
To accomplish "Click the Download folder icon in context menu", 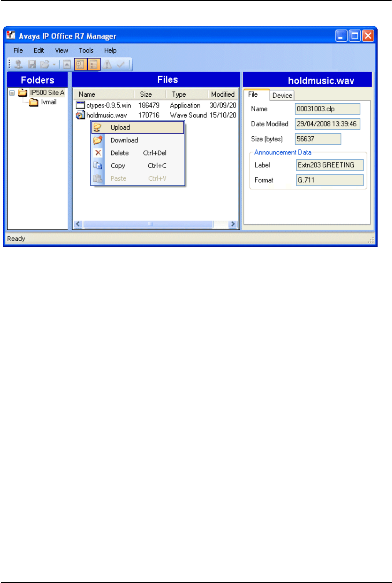I will pos(98,140).
